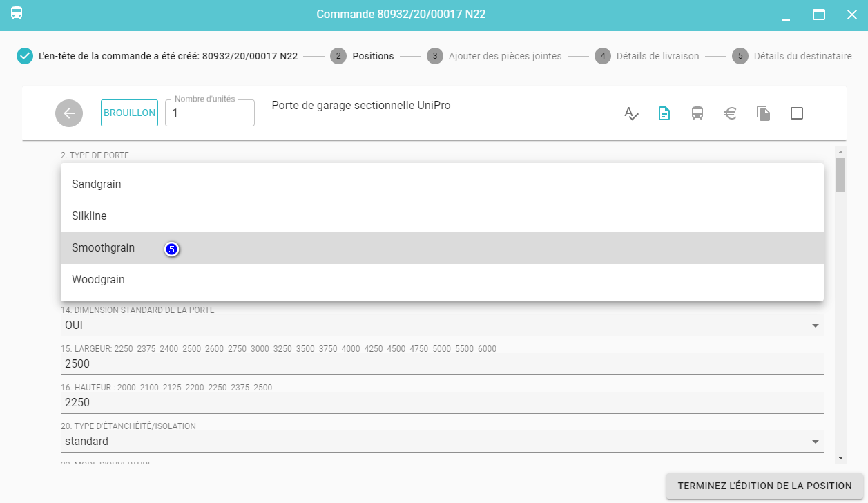The height and width of the screenshot is (503, 868).
Task: Click the Nombre d'unités input field
Action: click(x=210, y=113)
